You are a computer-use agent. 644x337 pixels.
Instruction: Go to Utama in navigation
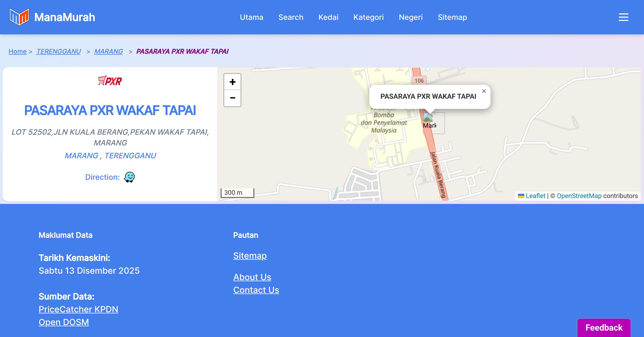pyautogui.click(x=251, y=17)
